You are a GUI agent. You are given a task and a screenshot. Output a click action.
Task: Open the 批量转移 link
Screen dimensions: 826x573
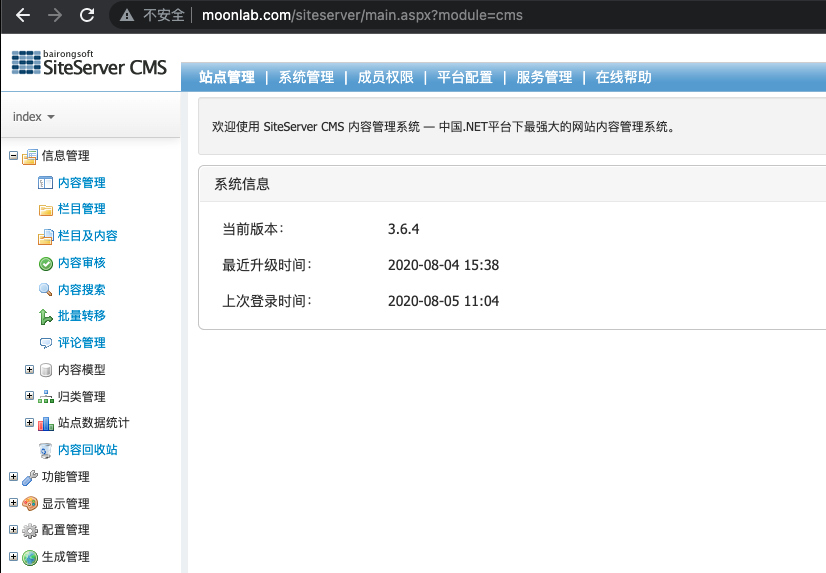pos(82,316)
